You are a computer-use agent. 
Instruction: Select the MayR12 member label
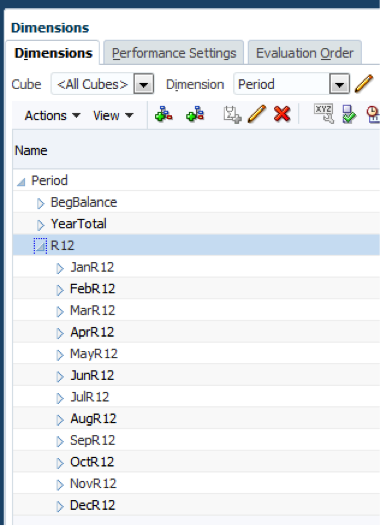pos(94,354)
